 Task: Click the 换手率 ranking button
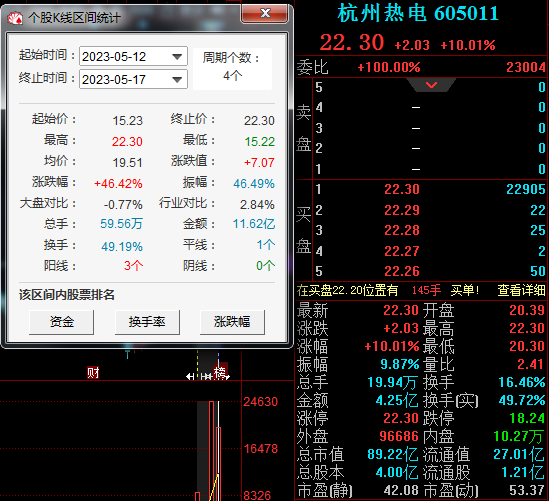[x=147, y=322]
